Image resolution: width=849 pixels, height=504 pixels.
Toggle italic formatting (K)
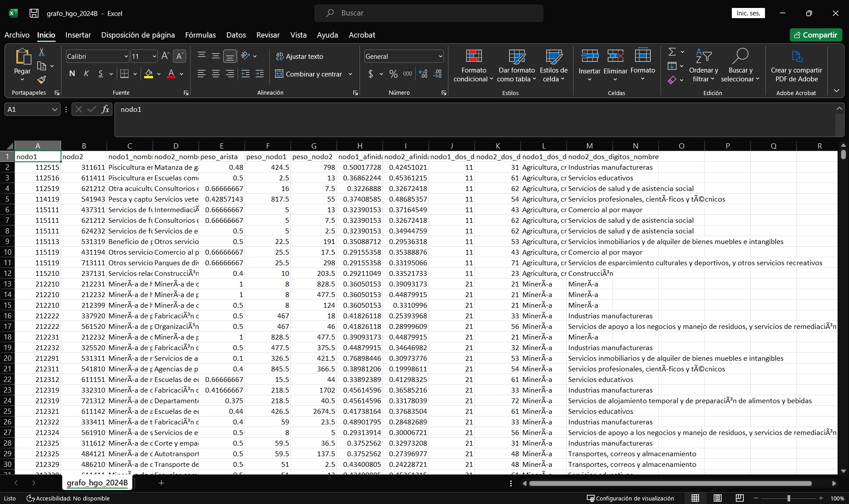[86, 74]
